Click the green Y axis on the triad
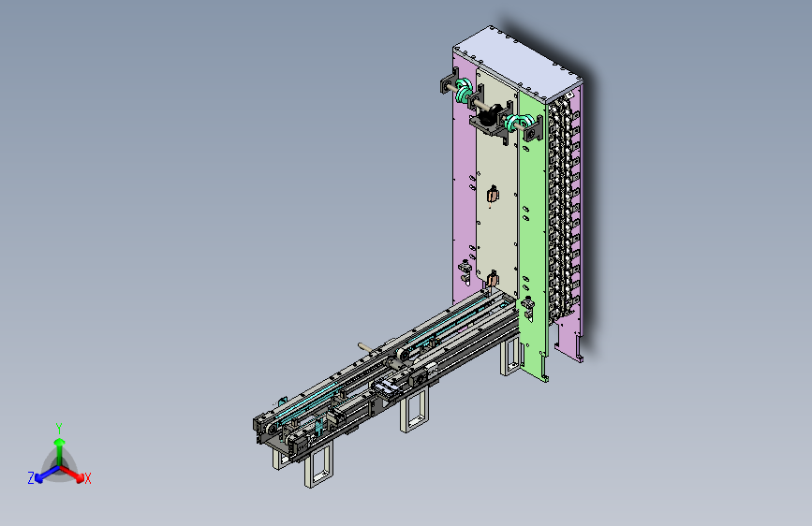 pos(60,450)
